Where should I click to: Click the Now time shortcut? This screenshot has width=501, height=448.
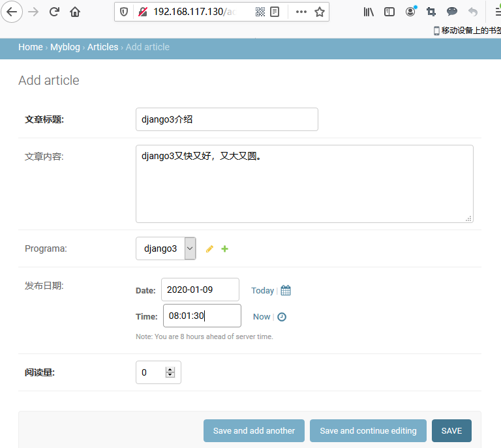click(262, 317)
